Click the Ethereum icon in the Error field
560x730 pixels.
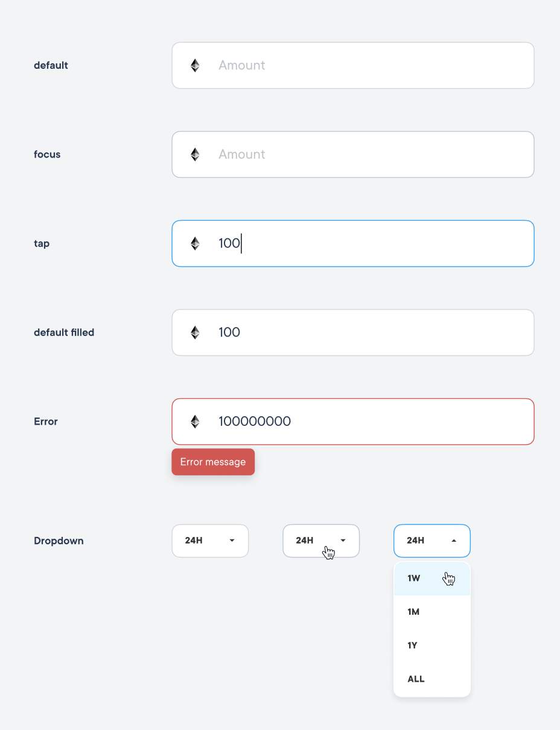click(194, 421)
